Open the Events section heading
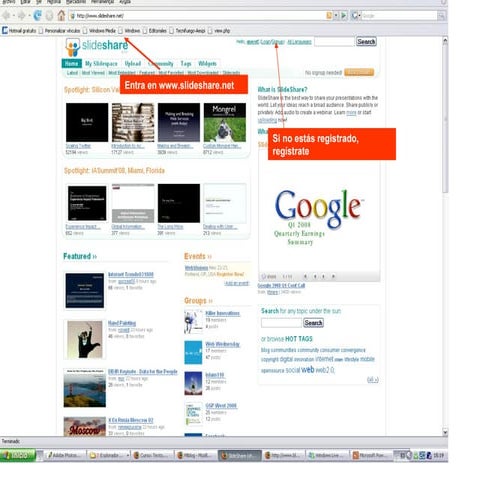This screenshot has height=480, width=480. pos(198,256)
